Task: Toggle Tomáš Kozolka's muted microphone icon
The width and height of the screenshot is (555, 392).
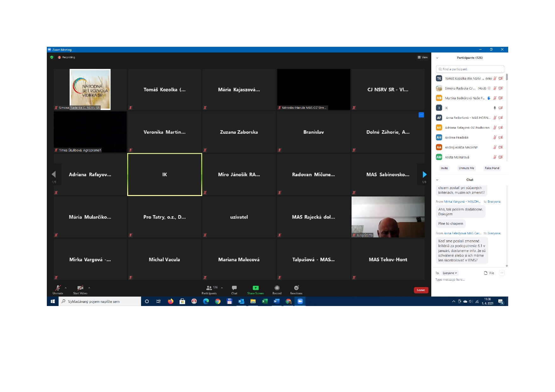Action: [x=495, y=78]
